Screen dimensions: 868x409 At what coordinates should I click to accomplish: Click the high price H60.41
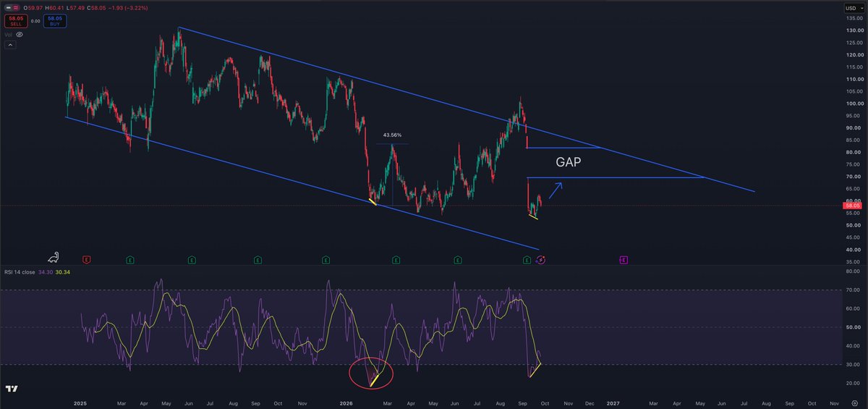[x=54, y=8]
